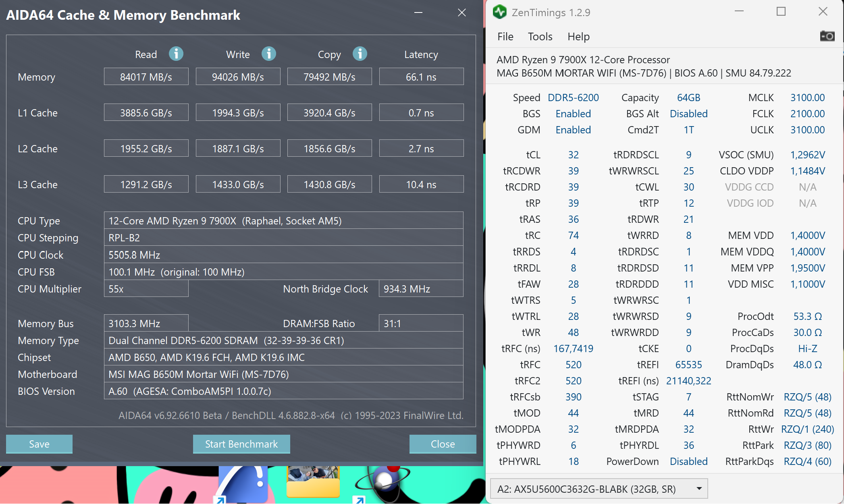The height and width of the screenshot is (504, 844).
Task: Open the File menu in ZenTimings
Action: click(505, 37)
